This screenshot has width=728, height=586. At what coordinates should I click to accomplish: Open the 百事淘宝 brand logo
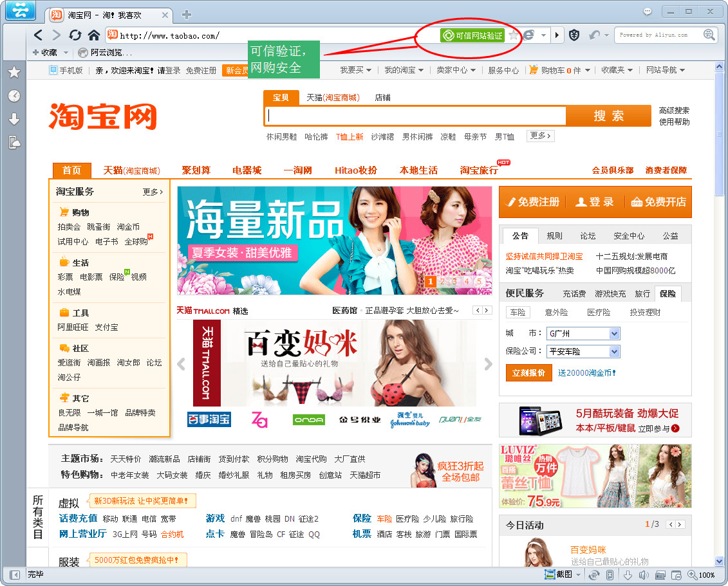click(x=209, y=419)
